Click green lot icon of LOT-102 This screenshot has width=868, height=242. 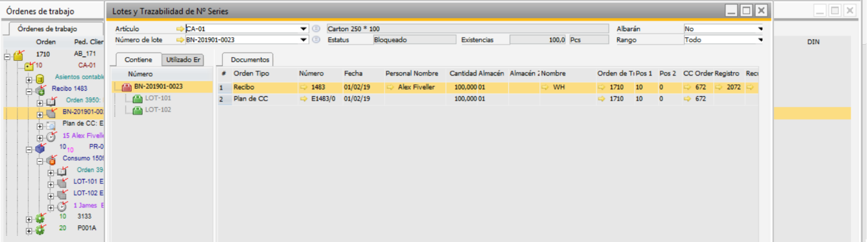(x=137, y=110)
